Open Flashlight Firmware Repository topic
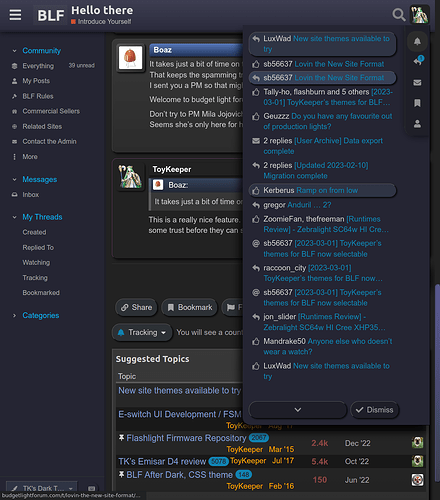Image resolution: width=440 pixels, height=500 pixels. (186, 438)
